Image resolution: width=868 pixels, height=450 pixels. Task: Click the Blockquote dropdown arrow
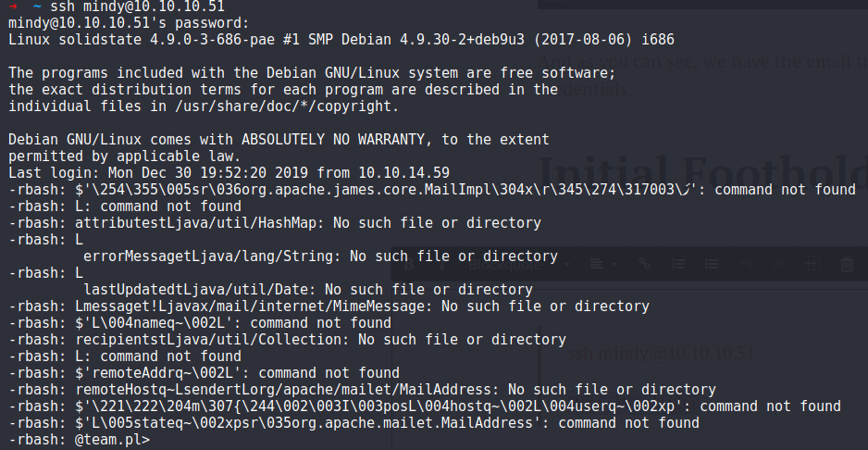click(567, 265)
